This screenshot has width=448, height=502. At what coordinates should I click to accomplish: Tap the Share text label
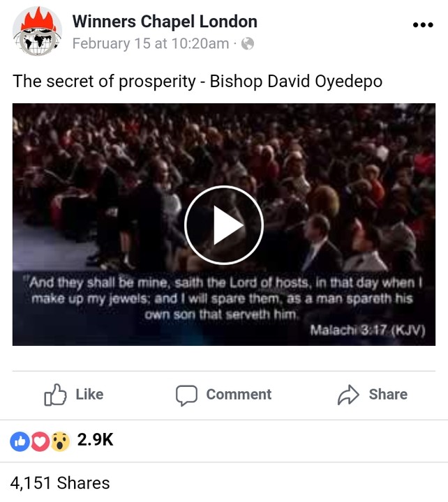coord(388,395)
